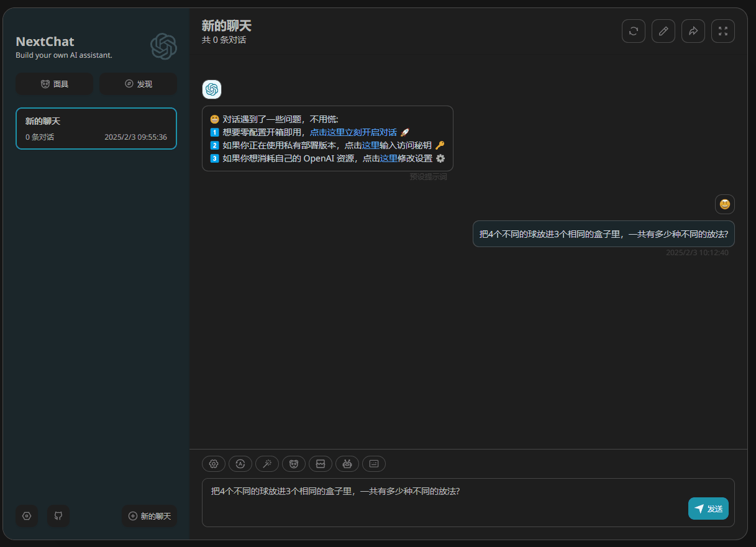Screen dimensions: 756x547
Task: Open chat settings via the gear icon
Action: tap(213, 463)
